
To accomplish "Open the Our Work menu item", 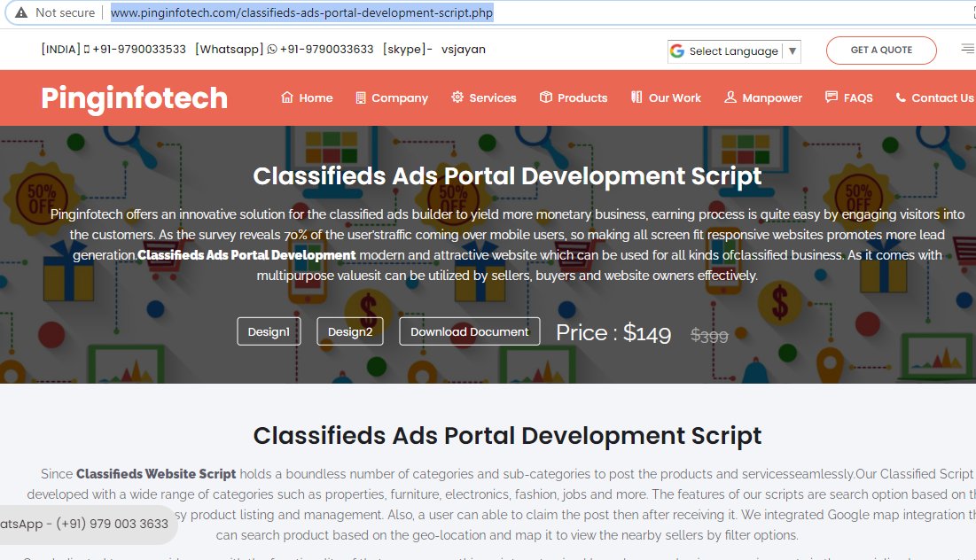I will [666, 97].
